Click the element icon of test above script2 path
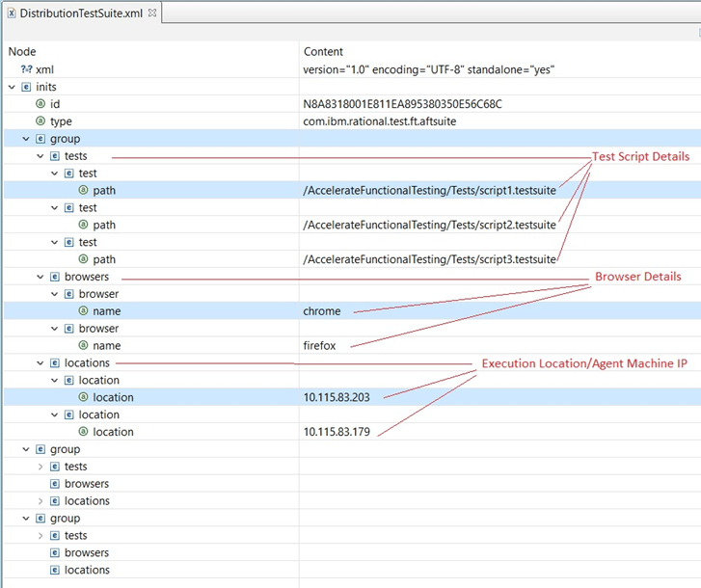701x588 pixels. [x=68, y=208]
